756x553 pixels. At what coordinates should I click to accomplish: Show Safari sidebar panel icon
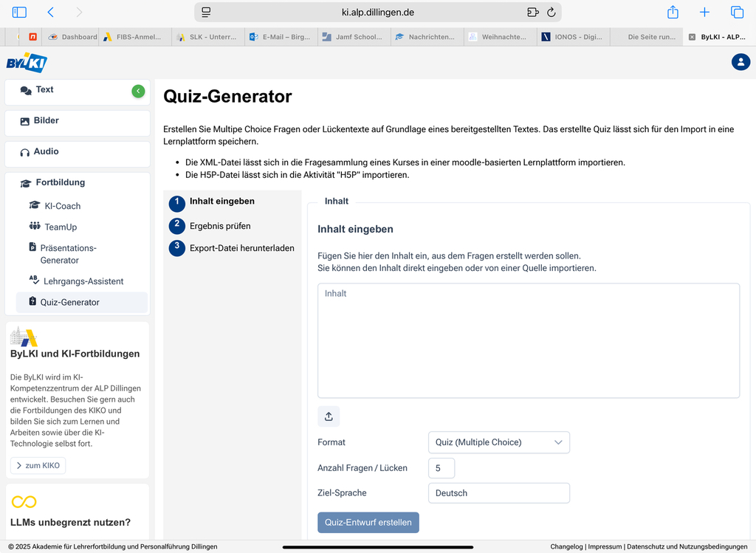click(19, 12)
